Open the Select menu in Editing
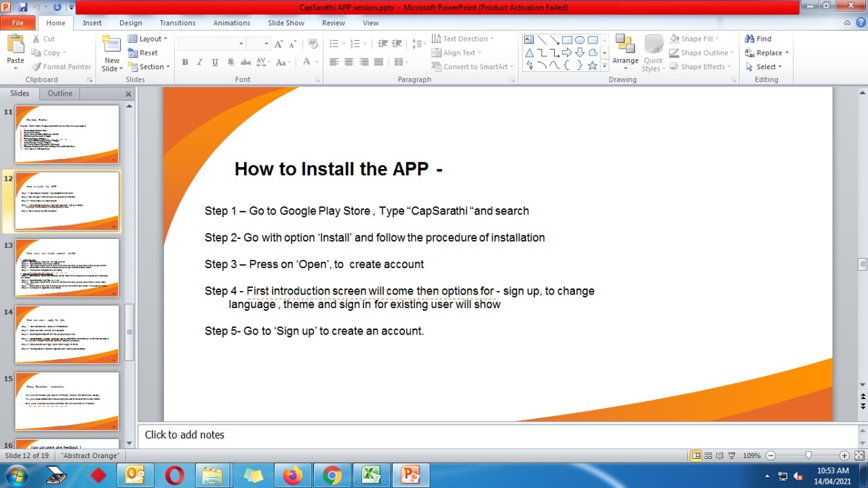This screenshot has width=868, height=488. pyautogui.click(x=764, y=67)
